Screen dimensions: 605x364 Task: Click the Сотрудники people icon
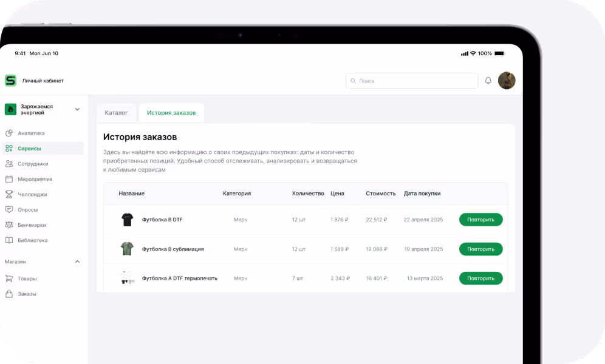pos(9,164)
